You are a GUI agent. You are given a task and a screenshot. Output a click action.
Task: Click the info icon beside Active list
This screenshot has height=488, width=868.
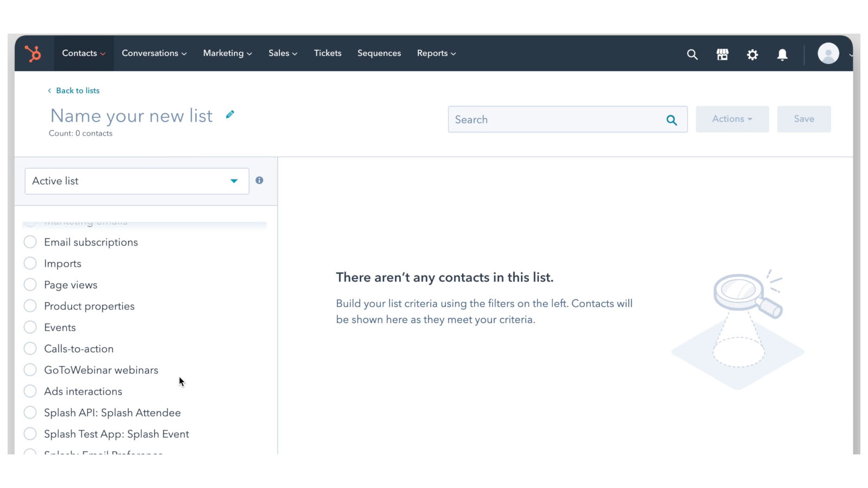(x=259, y=181)
